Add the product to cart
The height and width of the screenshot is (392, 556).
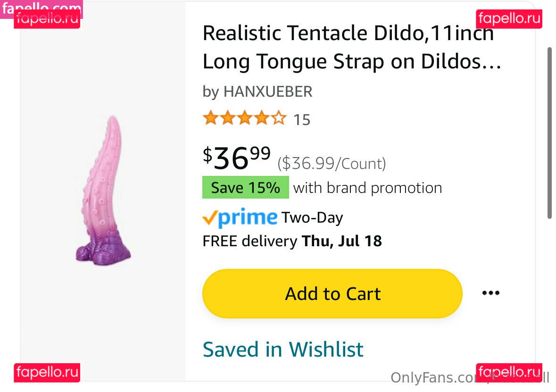(x=332, y=293)
